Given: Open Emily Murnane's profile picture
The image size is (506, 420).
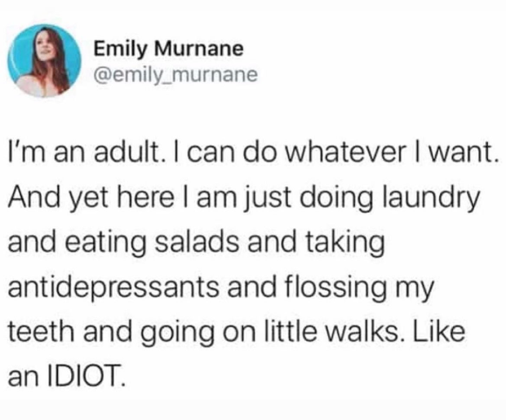Looking at the screenshot, I should [x=44, y=60].
